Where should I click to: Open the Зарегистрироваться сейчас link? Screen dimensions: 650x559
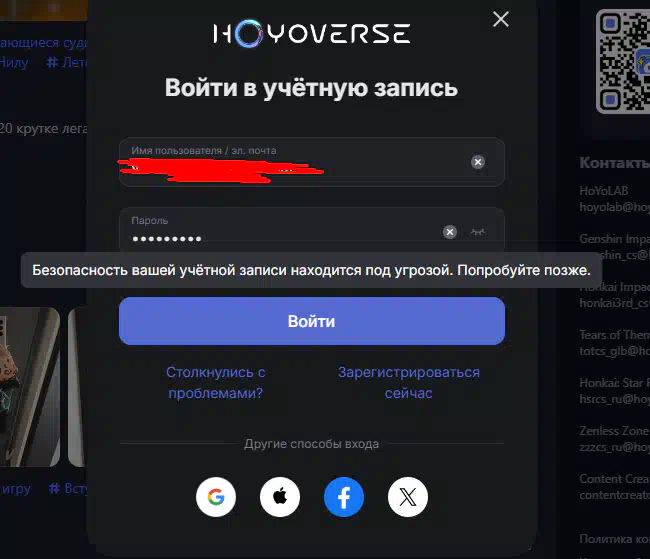[x=409, y=382]
